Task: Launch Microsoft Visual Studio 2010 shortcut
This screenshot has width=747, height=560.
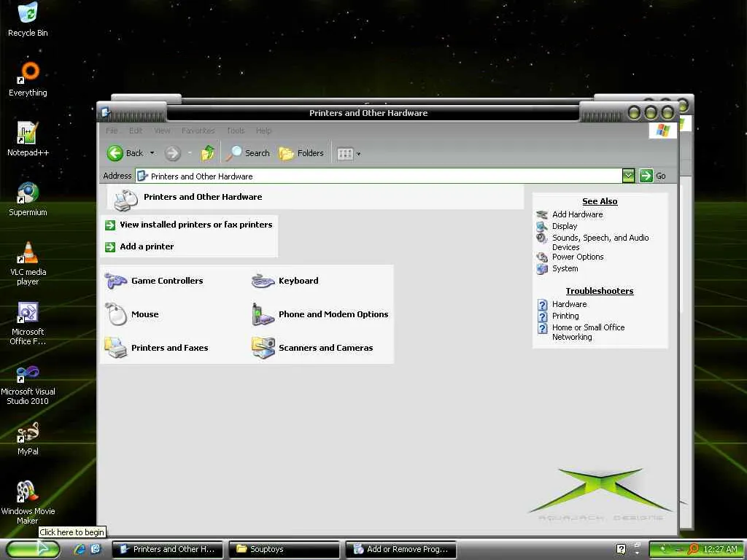Action: pos(28,384)
